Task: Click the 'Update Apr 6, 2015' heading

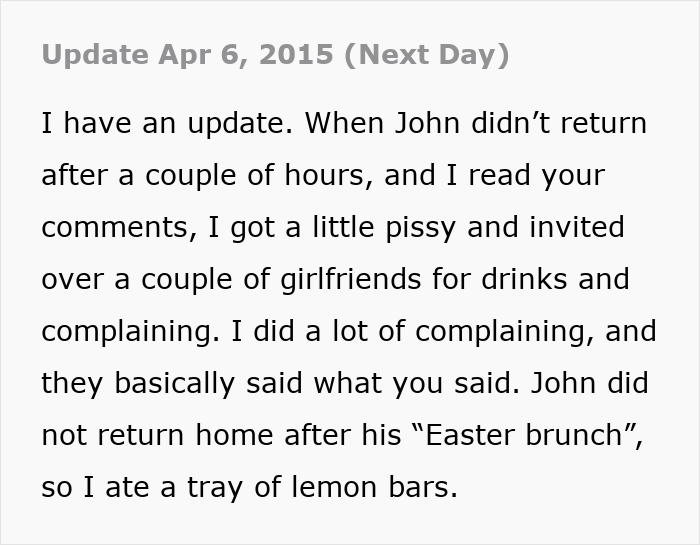Action: click(185, 55)
